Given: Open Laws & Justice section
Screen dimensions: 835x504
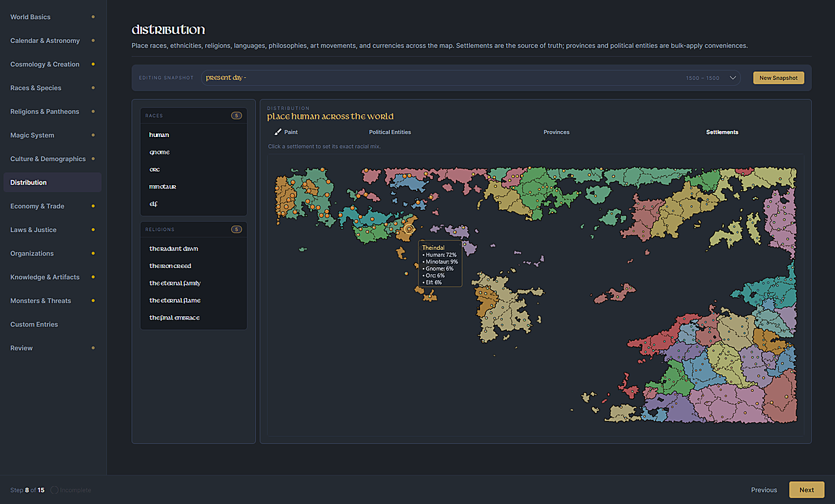Looking at the screenshot, I should coord(52,230).
